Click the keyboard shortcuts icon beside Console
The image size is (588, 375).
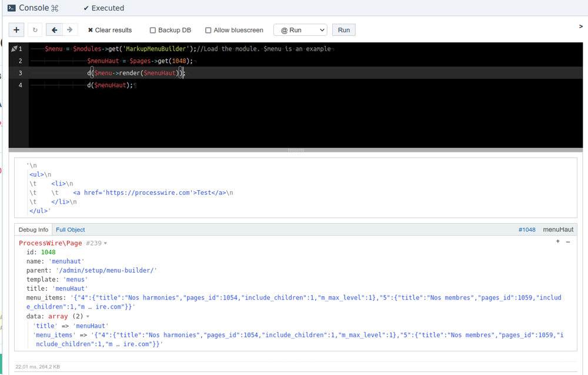[55, 8]
